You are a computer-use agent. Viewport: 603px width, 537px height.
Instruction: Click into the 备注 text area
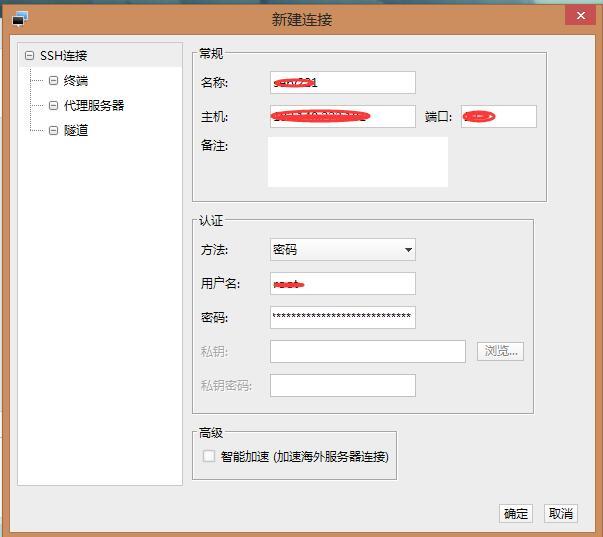coord(358,162)
